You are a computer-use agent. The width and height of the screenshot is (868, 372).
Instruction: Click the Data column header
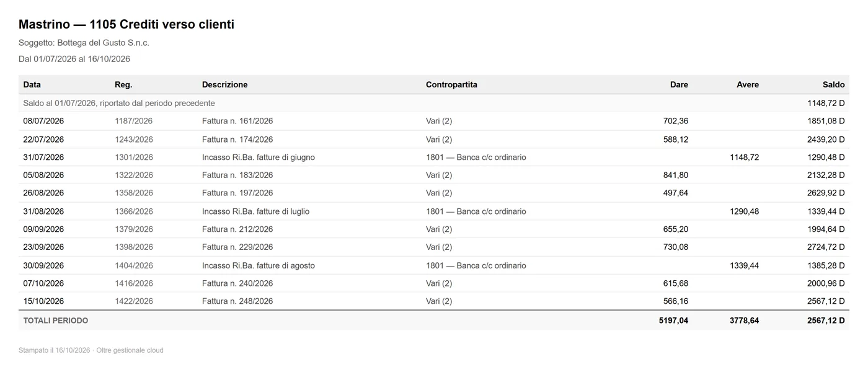(32, 85)
